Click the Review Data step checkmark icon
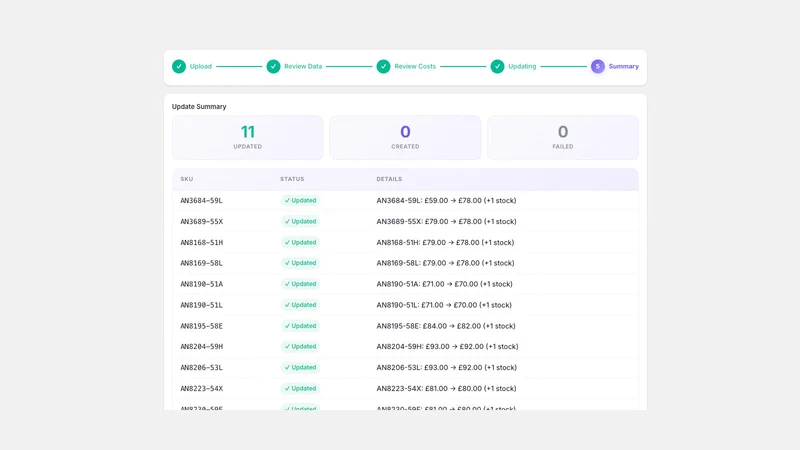 (x=273, y=66)
